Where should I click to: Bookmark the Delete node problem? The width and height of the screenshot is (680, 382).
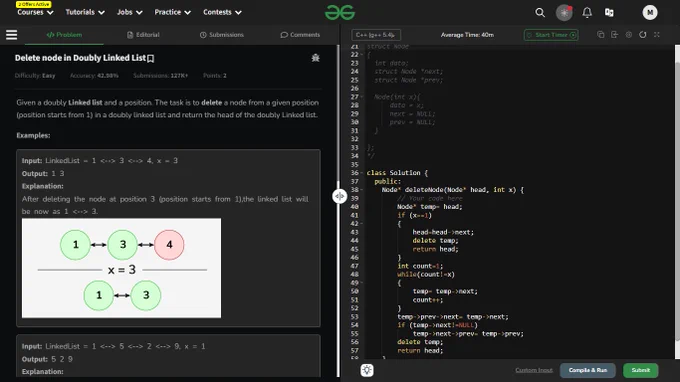(150, 58)
